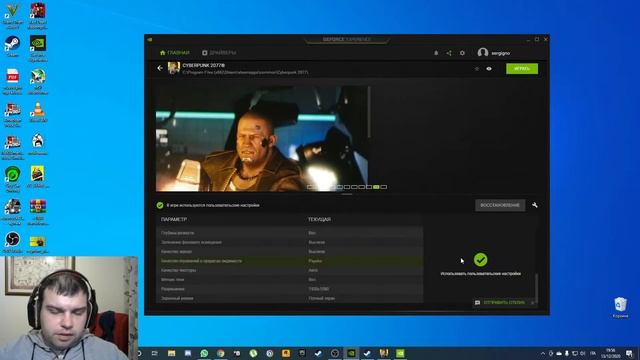Click the Cyberpunk 2077 game thumbnail icon
Viewport: 640px width, 360px height.
click(173, 68)
